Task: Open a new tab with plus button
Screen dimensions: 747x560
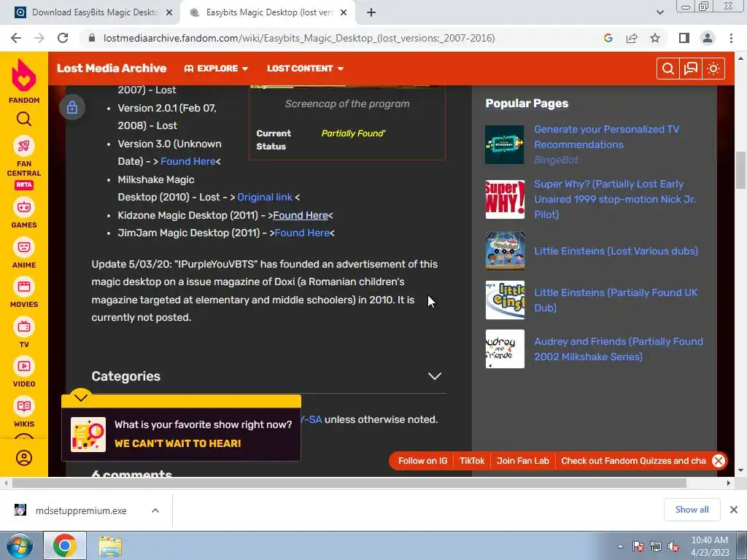Action: coord(371,12)
